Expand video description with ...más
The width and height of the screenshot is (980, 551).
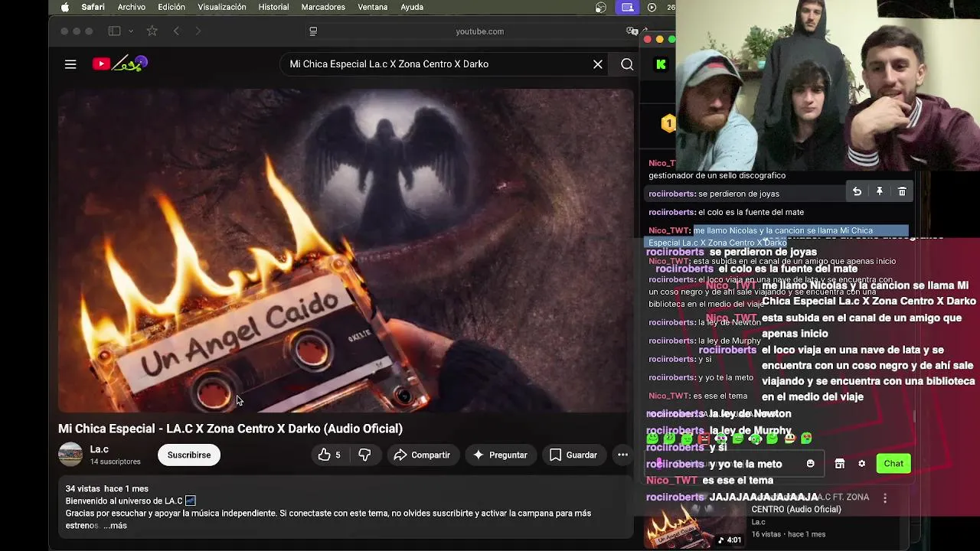click(115, 526)
